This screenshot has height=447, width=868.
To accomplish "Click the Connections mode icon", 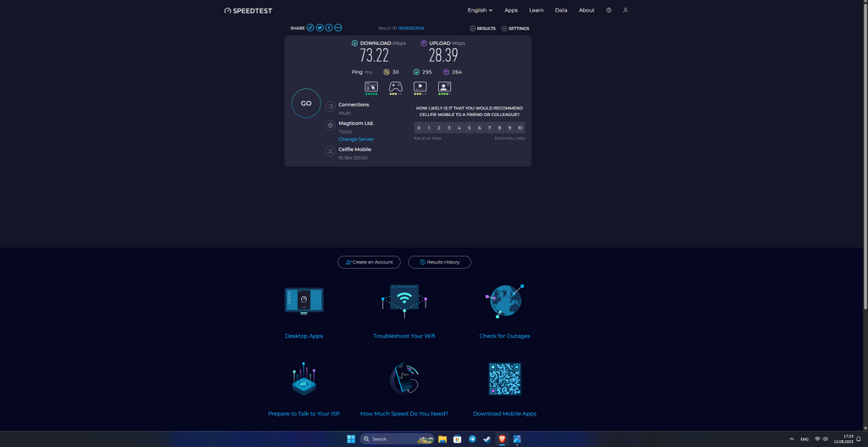I will 331,106.
